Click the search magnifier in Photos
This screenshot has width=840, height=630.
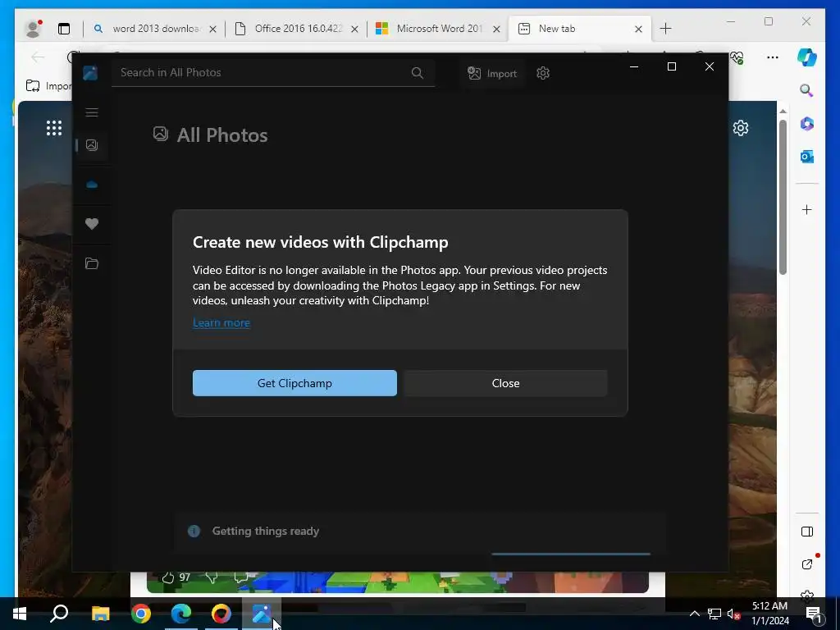418,73
